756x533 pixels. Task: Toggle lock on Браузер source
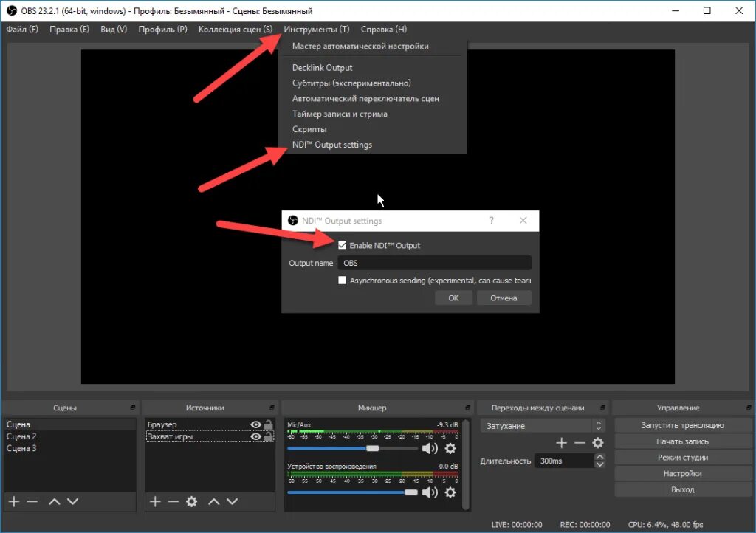pyautogui.click(x=269, y=424)
